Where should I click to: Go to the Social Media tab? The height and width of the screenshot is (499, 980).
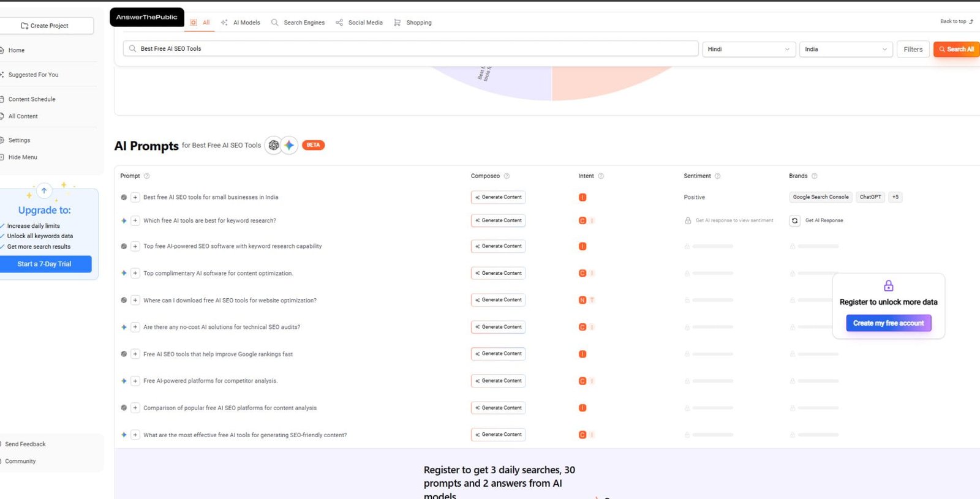[x=359, y=23]
